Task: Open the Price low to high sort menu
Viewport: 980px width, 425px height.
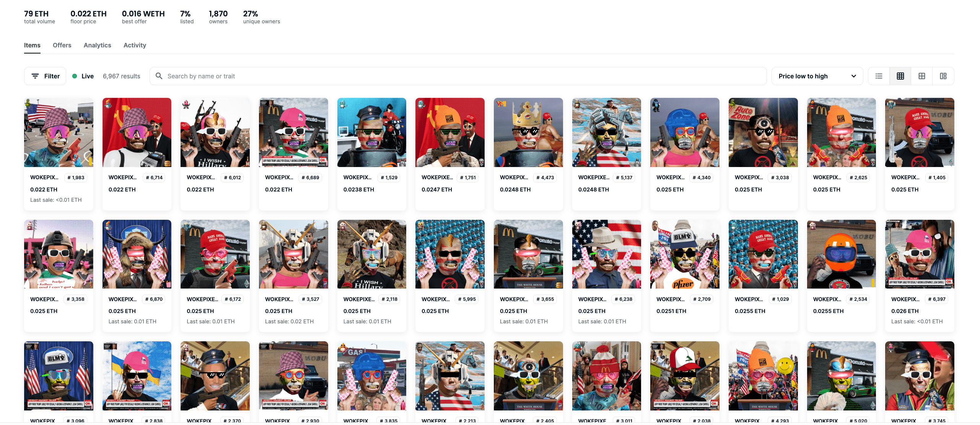Action: coord(817,76)
